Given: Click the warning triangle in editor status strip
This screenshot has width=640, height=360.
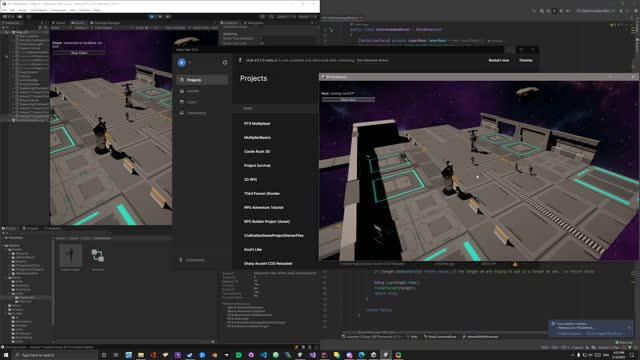Looking at the screenshot, I should click(515, 264).
